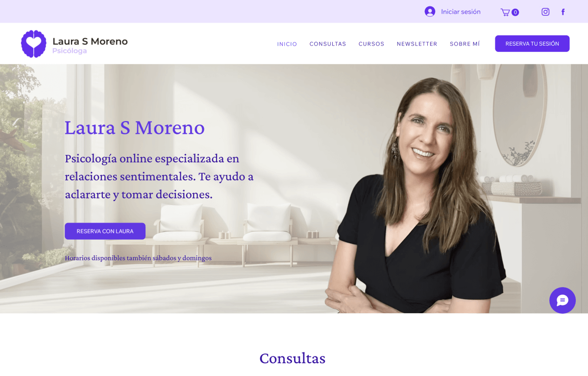Screen dimensions: 588x376
Task: Click the cart item count badge
Action: point(515,12)
